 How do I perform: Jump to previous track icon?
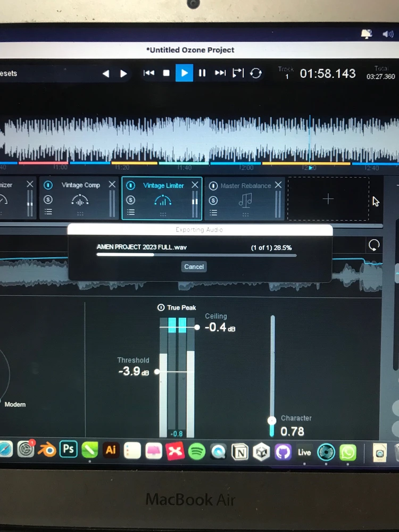[149, 73]
